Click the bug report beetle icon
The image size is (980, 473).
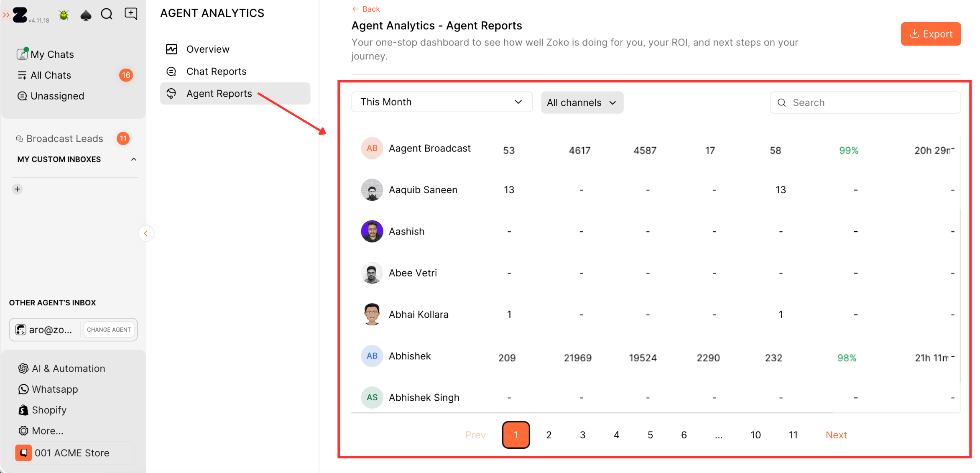coord(64,15)
